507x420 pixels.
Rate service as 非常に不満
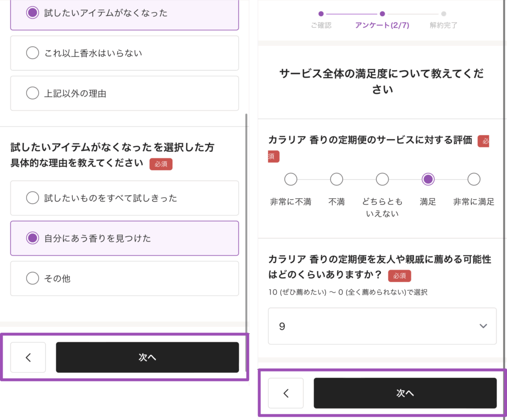pos(291,179)
